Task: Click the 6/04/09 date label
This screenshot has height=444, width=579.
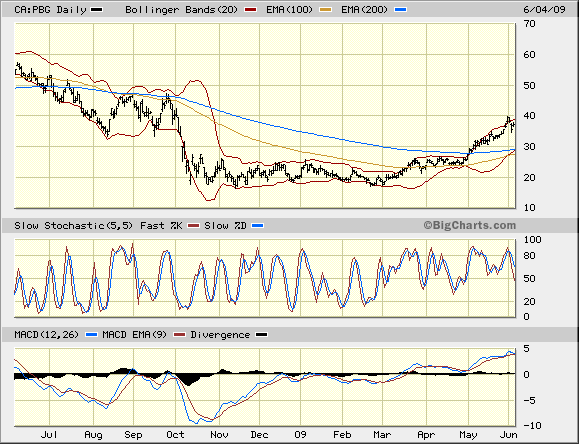Action: 544,9
